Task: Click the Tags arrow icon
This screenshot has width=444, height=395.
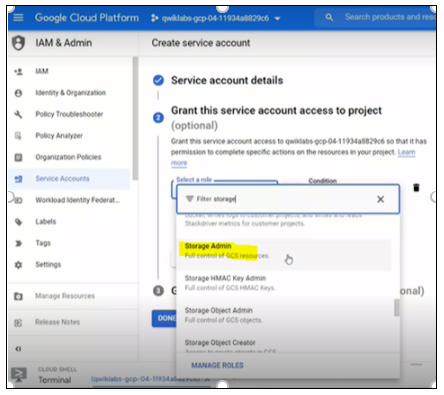Action: pyautogui.click(x=18, y=243)
